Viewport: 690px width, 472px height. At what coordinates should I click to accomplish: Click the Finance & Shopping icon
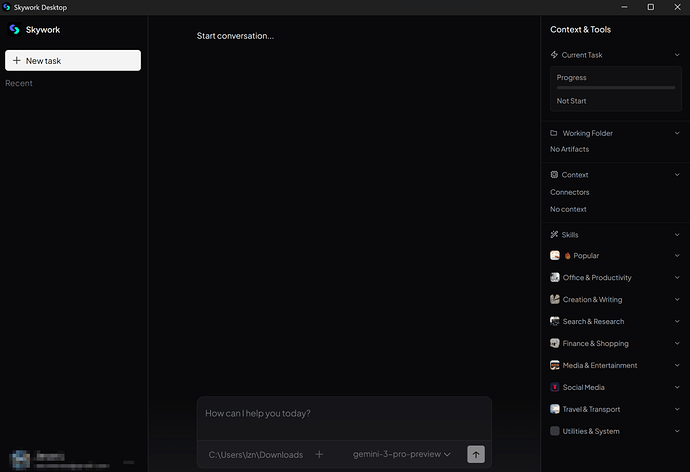(555, 344)
